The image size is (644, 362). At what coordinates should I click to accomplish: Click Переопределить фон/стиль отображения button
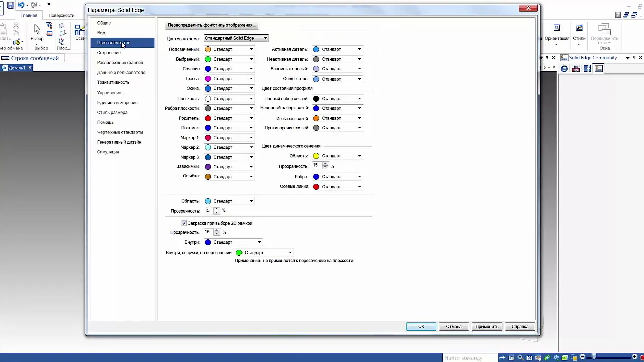(x=212, y=25)
